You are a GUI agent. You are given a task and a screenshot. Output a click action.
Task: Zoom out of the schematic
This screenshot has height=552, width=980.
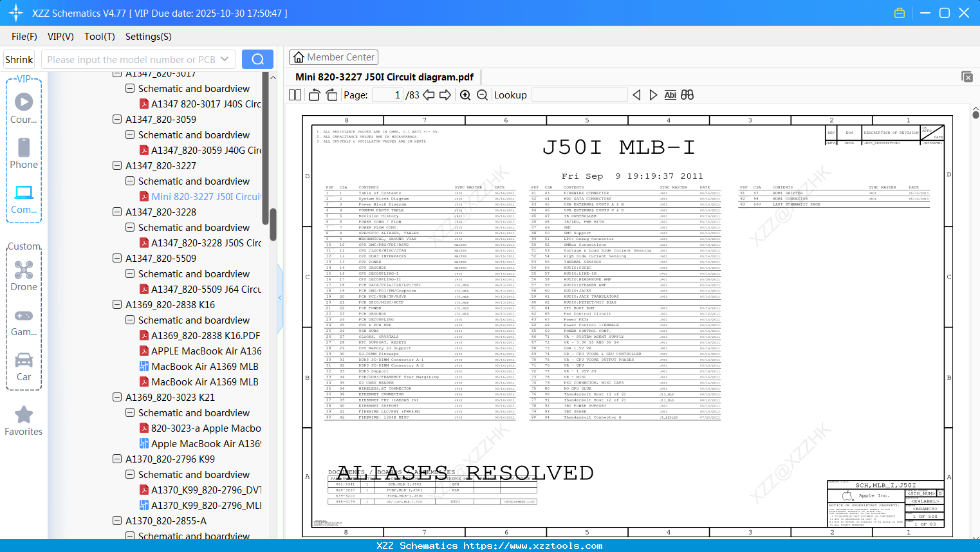(x=483, y=95)
